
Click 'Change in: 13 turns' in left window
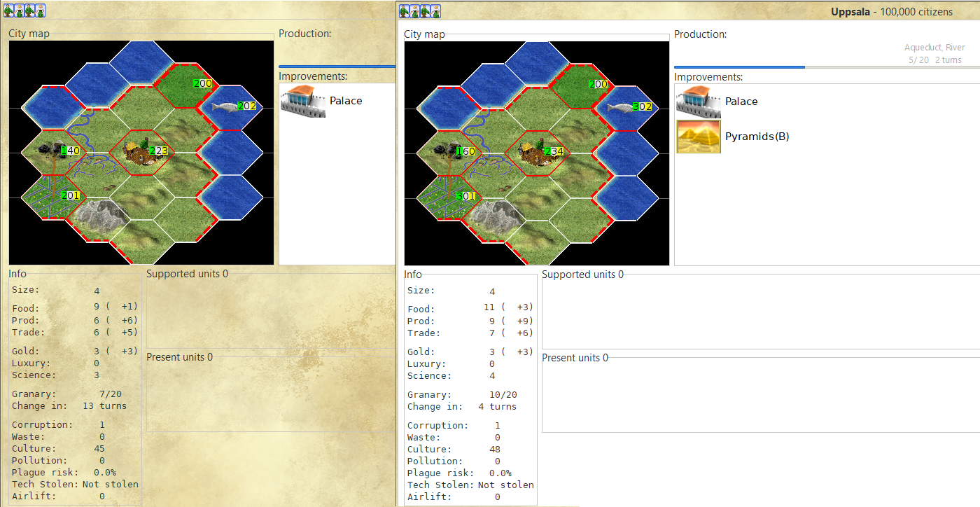click(x=69, y=406)
